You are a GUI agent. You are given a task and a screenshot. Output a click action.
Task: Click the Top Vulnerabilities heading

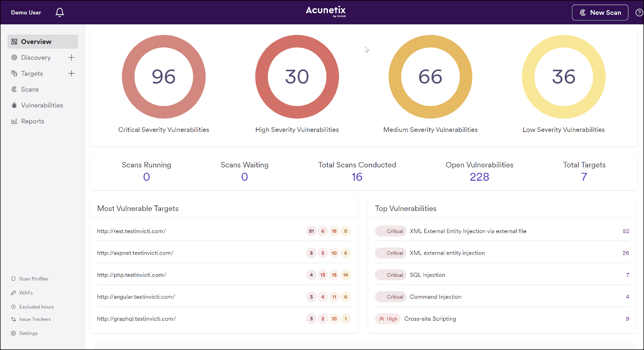tap(406, 208)
